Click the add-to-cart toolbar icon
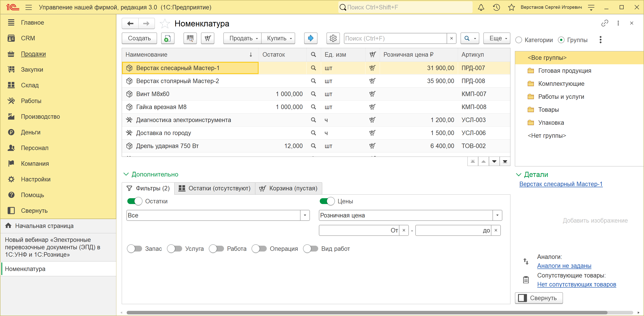 pyautogui.click(x=208, y=38)
